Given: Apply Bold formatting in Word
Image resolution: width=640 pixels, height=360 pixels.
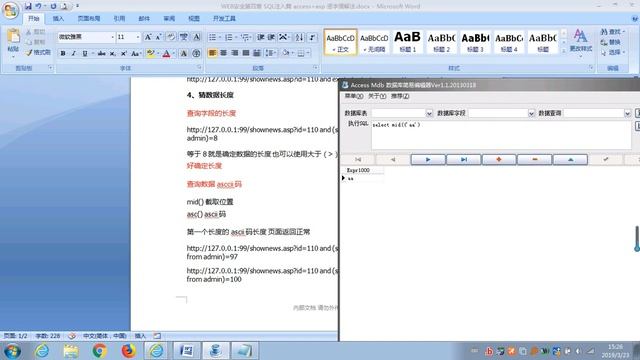Looking at the screenshot, I should [x=63, y=53].
